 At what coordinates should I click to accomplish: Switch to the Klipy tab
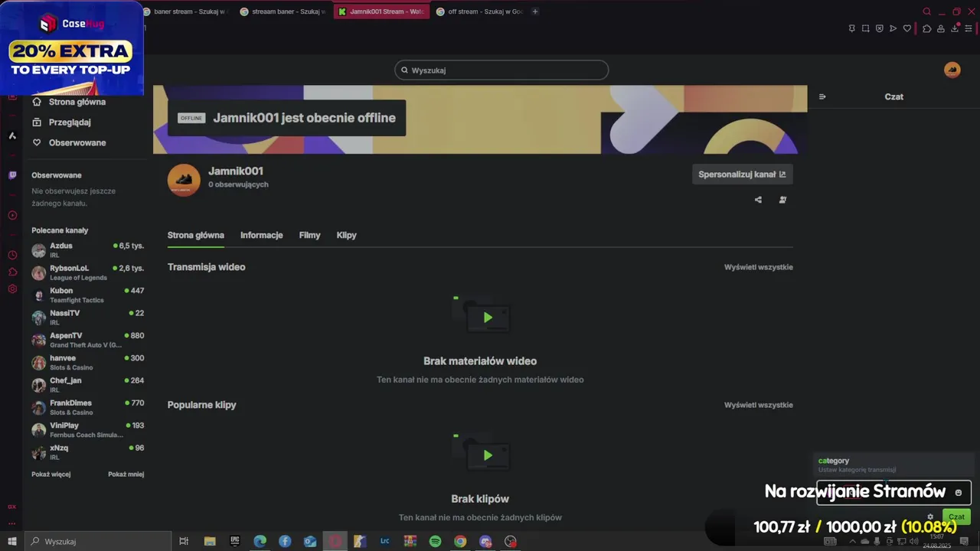[346, 235]
